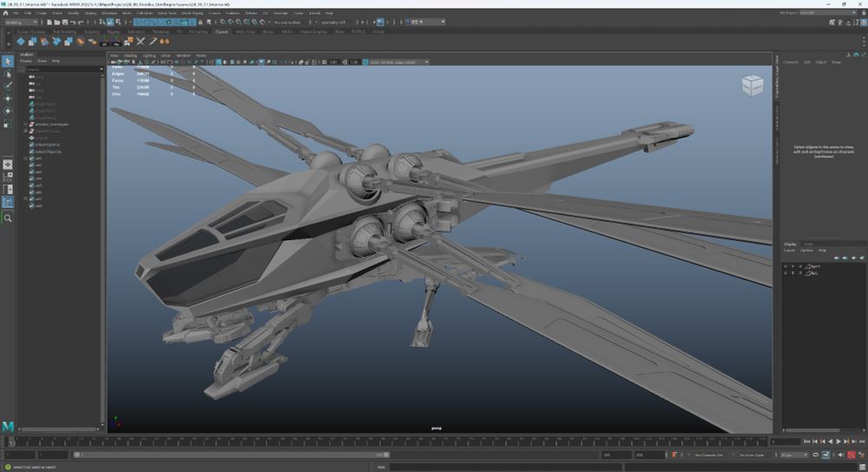Open the Shading menu in viewport panel

coord(130,56)
